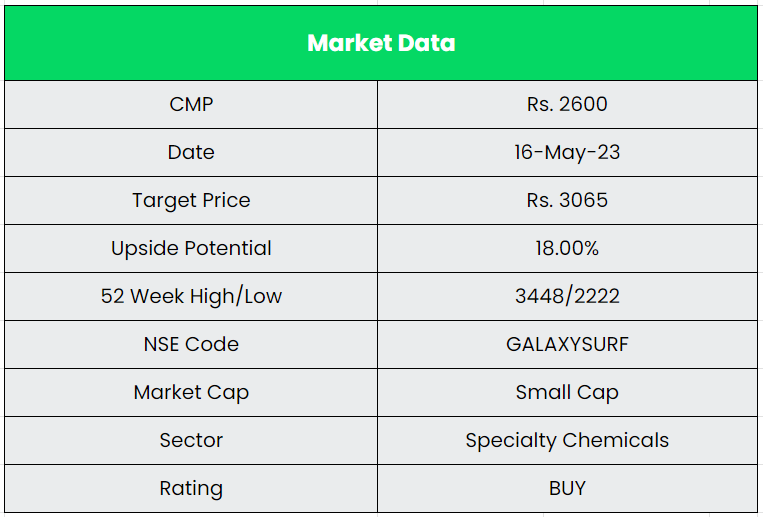The image size is (763, 517).
Task: Click the Date label cell
Action: click(191, 152)
